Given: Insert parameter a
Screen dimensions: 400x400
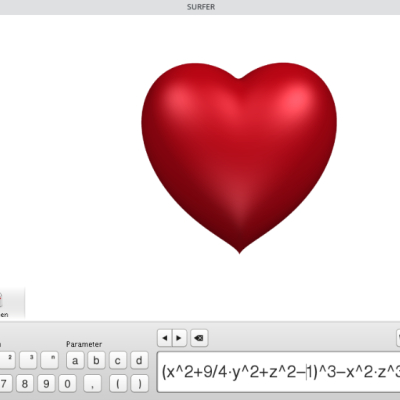Looking at the screenshot, I should click(75, 360).
